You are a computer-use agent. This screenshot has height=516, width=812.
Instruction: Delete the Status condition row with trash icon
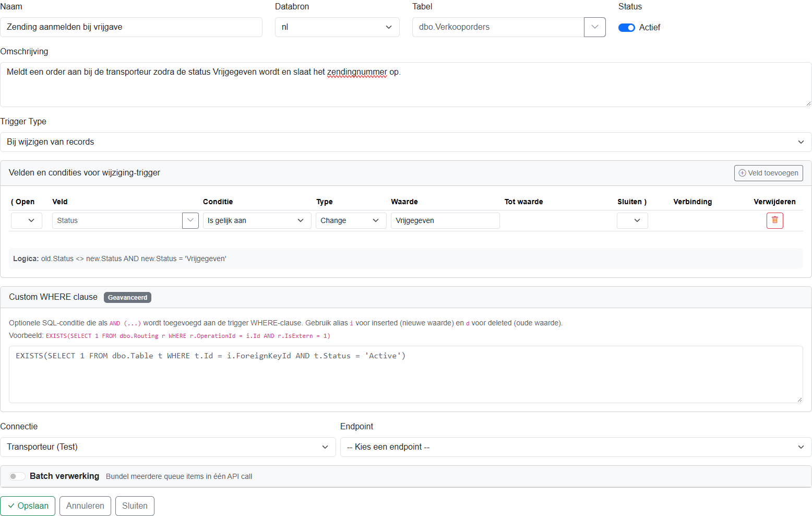[774, 220]
